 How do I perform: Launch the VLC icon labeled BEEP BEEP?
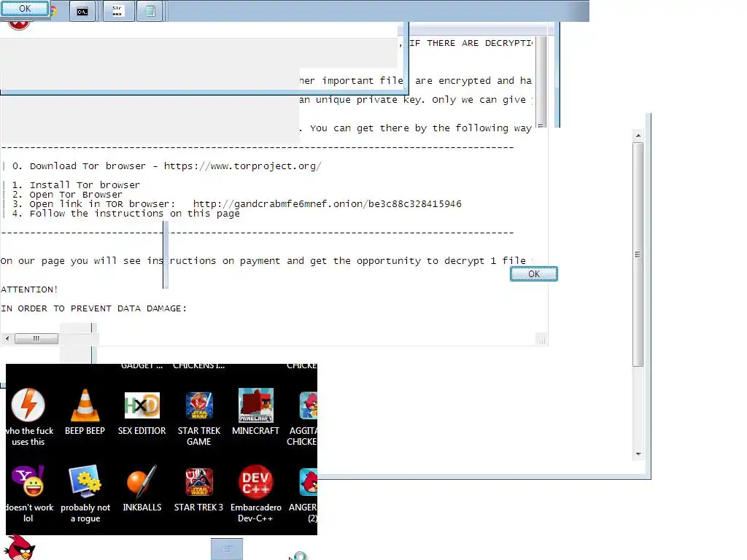[85, 412]
